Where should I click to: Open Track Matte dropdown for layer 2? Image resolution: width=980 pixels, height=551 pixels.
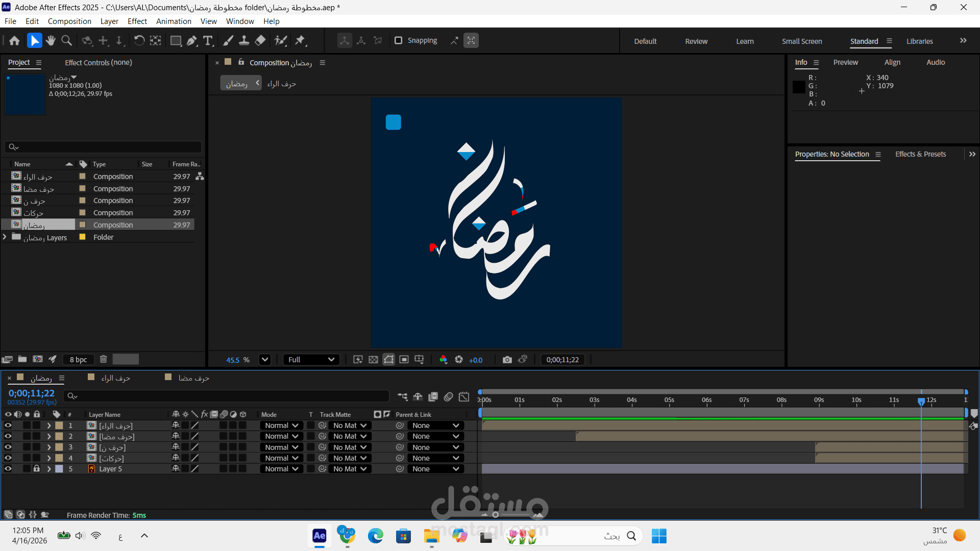350,436
